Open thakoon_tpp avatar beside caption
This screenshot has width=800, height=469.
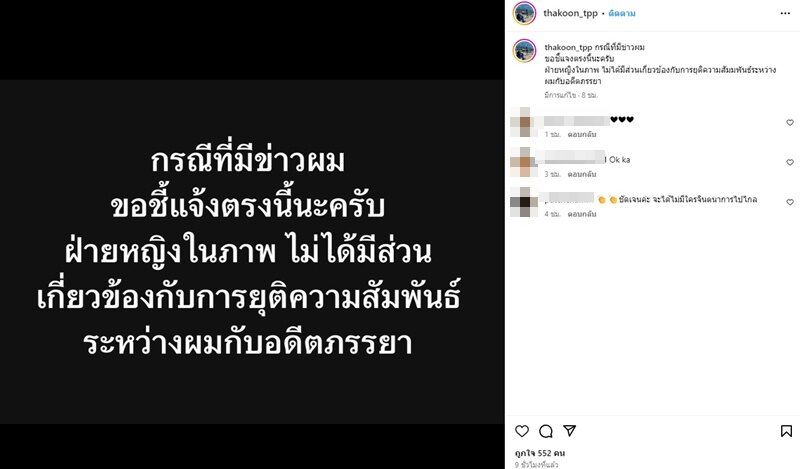point(524,51)
